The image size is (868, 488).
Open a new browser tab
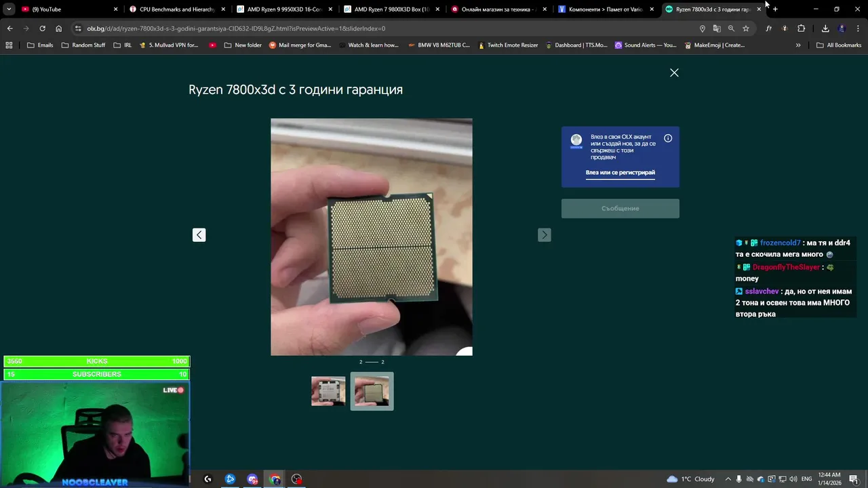tap(775, 9)
